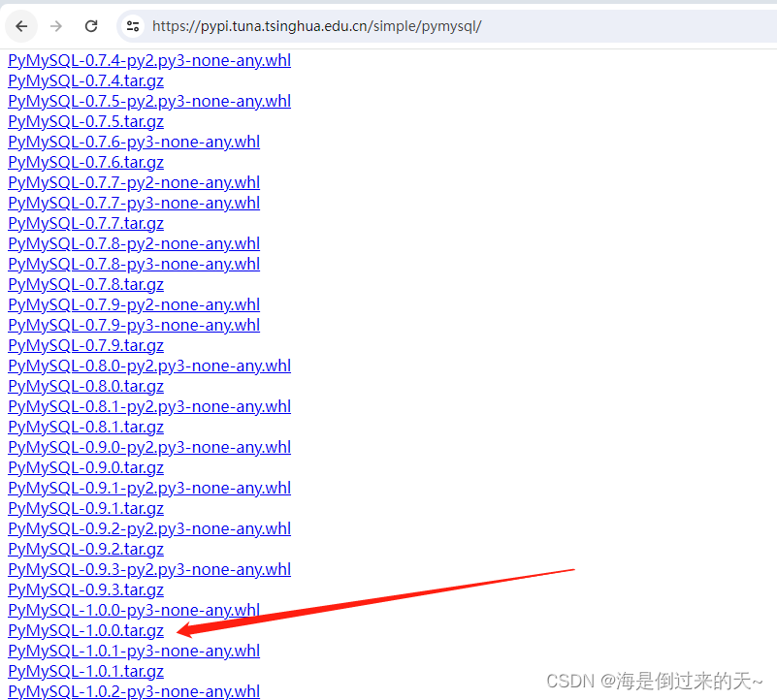Download the PyMySQL-1.0.0.tar.gz source
This screenshot has height=700, width=777.
85,630
